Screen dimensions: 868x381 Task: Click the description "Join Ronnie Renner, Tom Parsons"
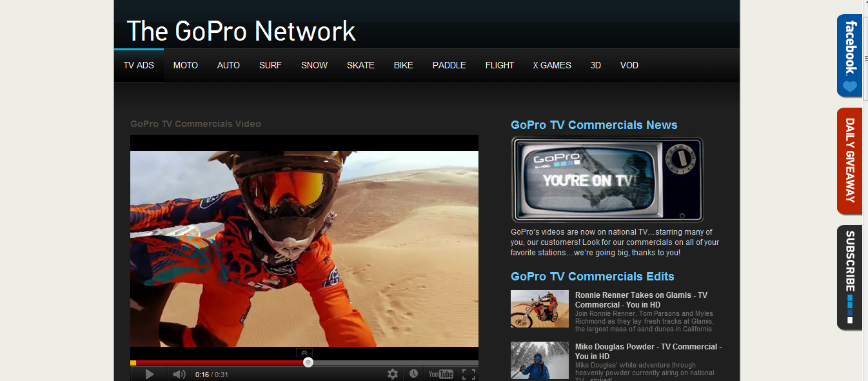tap(645, 321)
